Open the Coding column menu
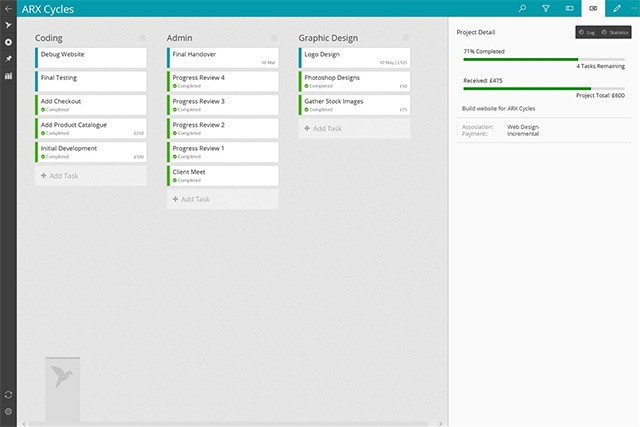Screen dimensions: 640x427 142,38
